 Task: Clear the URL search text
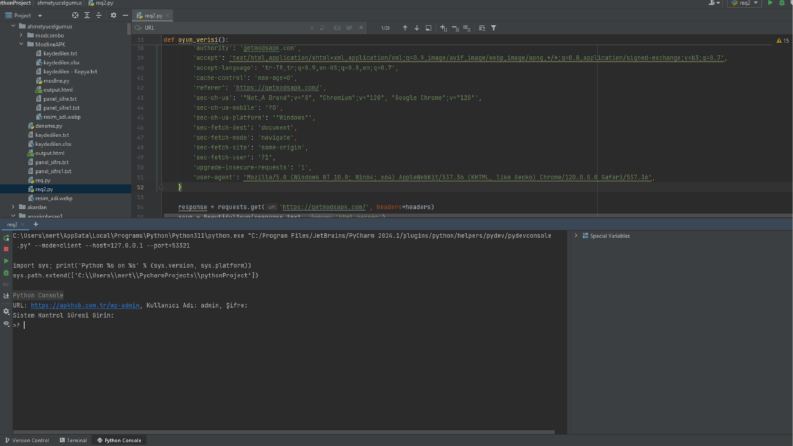312,28
